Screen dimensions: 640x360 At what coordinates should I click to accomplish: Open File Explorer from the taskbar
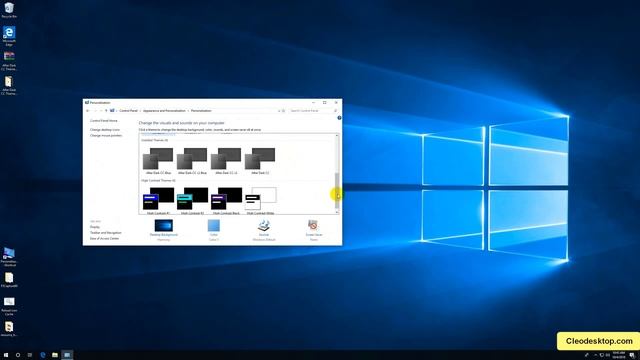click(54, 355)
